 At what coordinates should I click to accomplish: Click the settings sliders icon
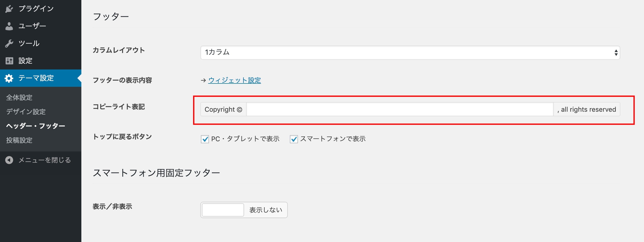[9, 61]
